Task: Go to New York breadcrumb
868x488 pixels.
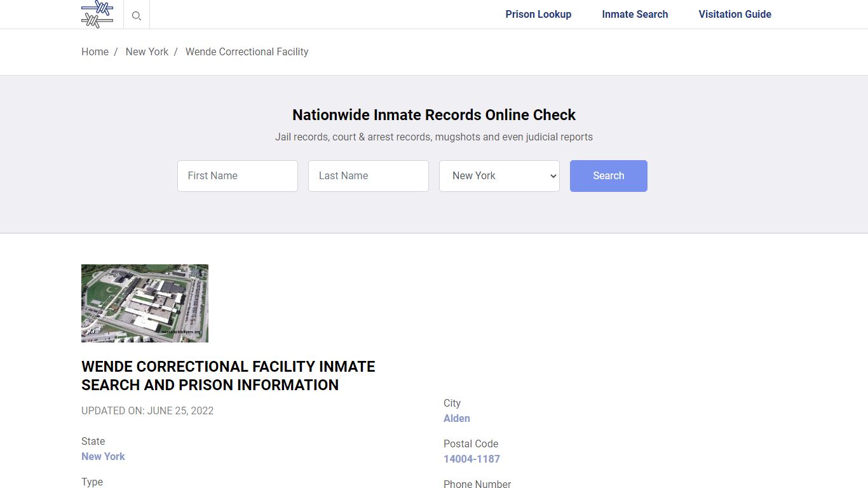Action: tap(147, 52)
